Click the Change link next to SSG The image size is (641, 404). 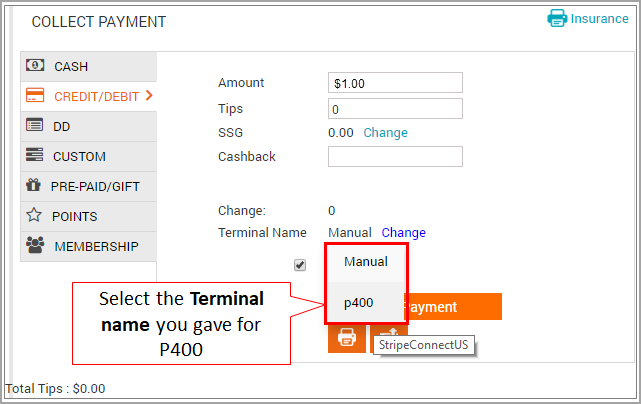pyautogui.click(x=385, y=132)
